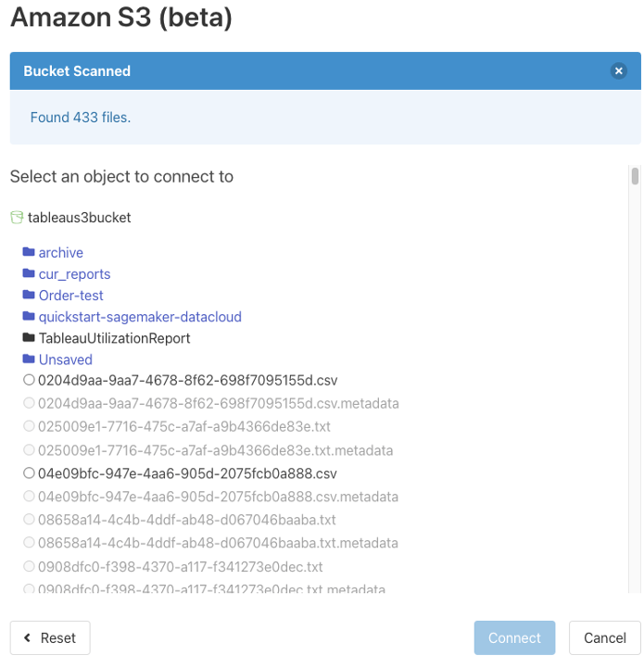Viewport: 644px width, 668px height.
Task: Select radio for 0204d9aa-9aa7 csv file
Action: pyautogui.click(x=29, y=380)
